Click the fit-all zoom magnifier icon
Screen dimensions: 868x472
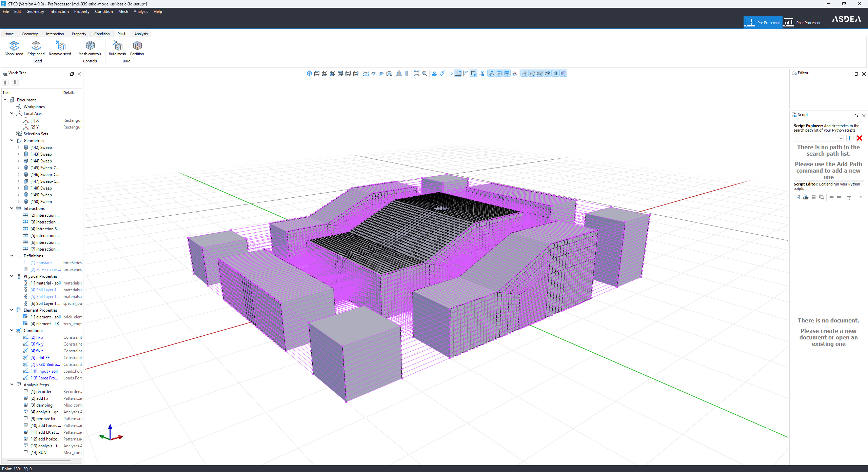pyautogui.click(x=417, y=73)
